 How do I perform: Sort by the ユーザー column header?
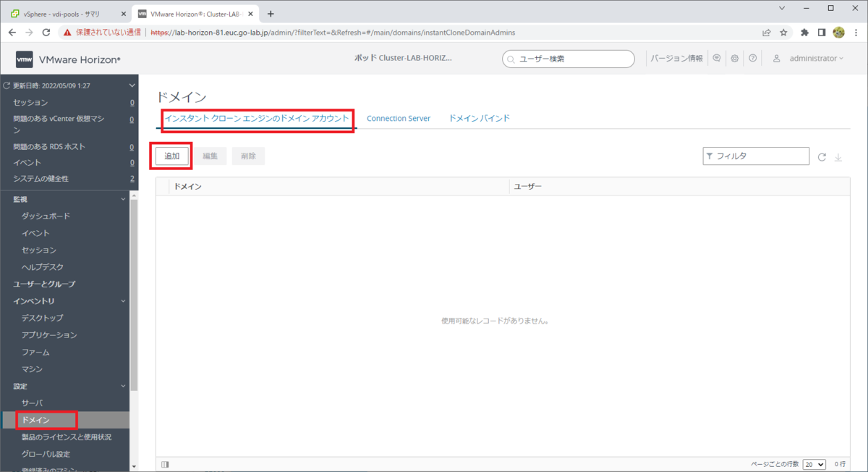point(679,187)
